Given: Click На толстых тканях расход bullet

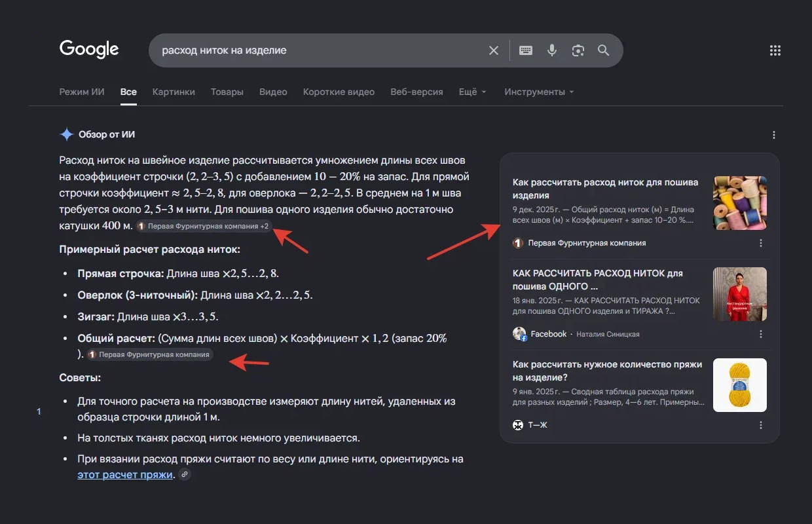Looking at the screenshot, I should (219, 438).
